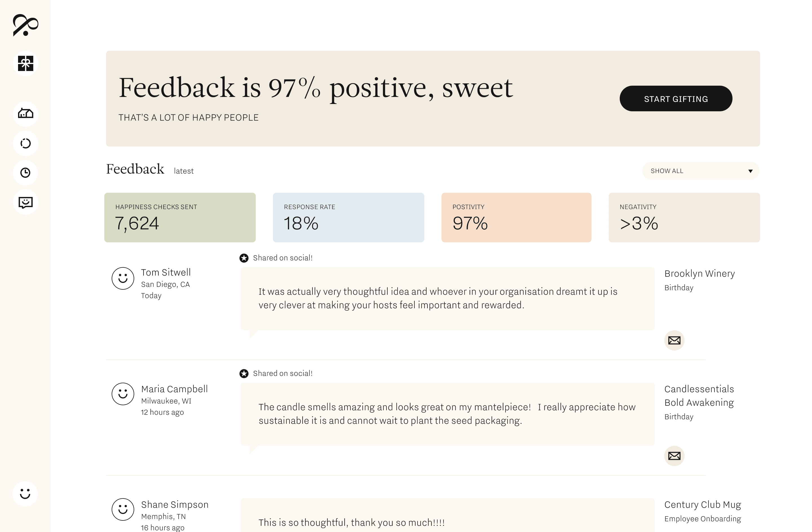Click envelope icon for Tom Sitwell's feedback

[674, 340]
